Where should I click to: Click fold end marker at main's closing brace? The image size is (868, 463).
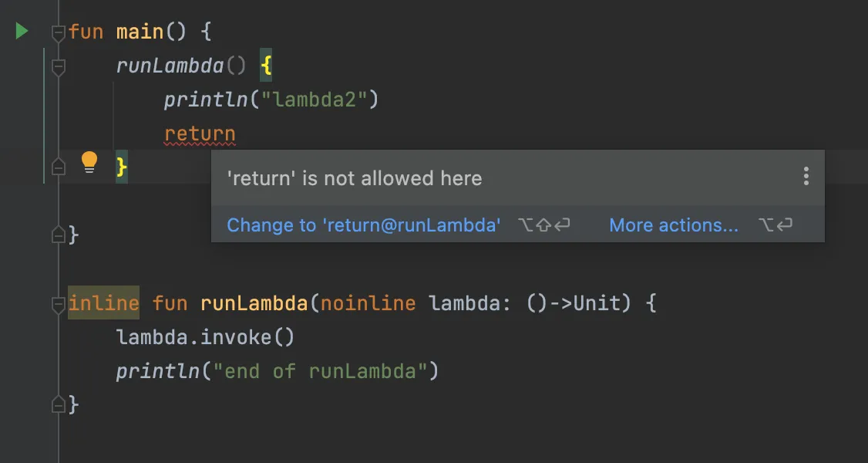click(x=58, y=235)
